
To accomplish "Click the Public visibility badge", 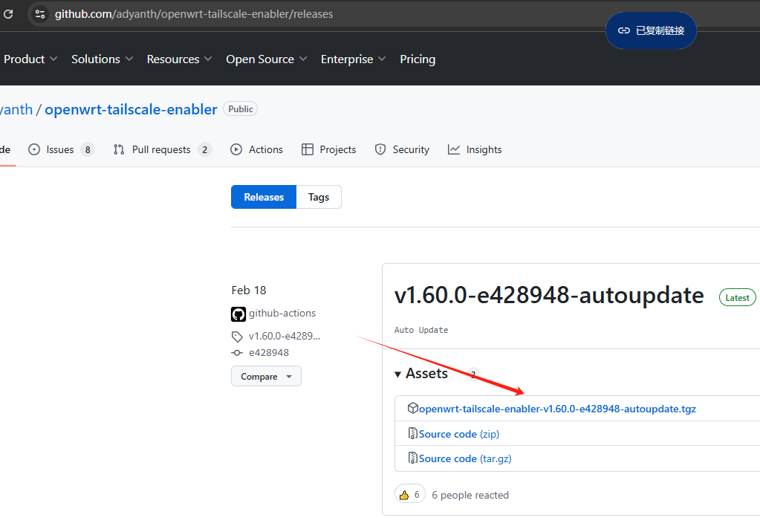I will click(241, 109).
